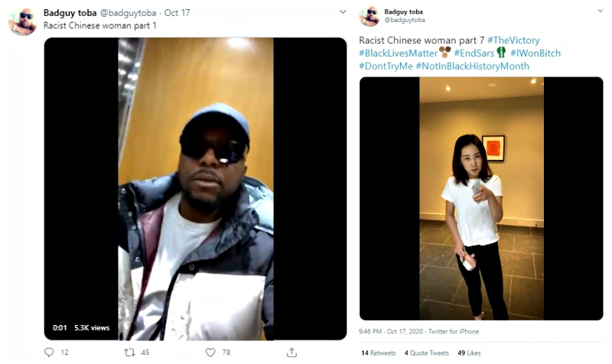Screen dimensions: 612x364
Task: Retweet the part 1 tweet
Action: coord(129,353)
